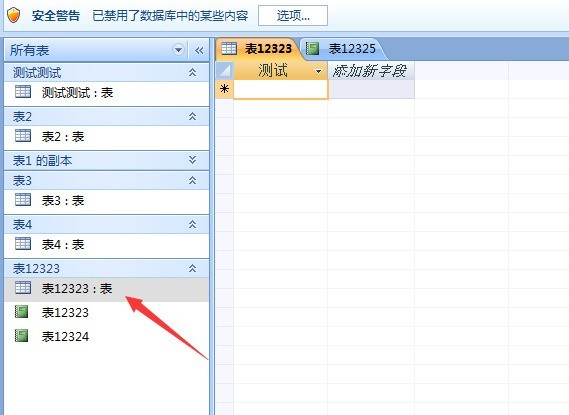
Task: Open the 所有表 navigation pane dropdown
Action: [178, 50]
